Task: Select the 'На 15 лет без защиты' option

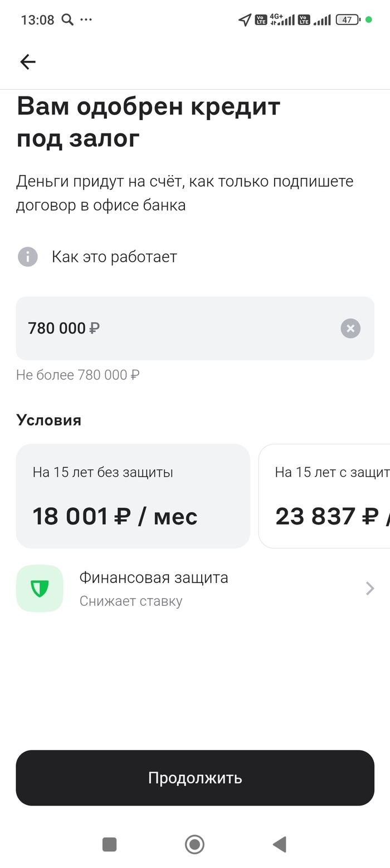Action: click(x=133, y=496)
